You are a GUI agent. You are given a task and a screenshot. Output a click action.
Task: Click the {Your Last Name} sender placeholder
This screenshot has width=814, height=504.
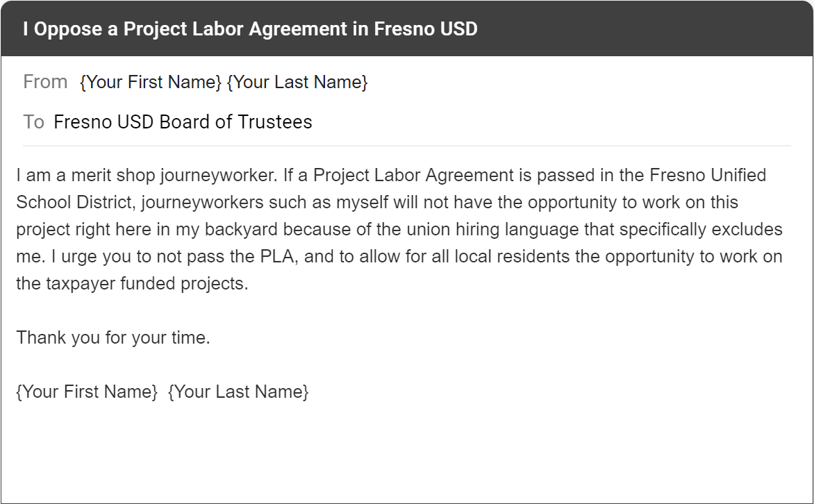tap(297, 82)
